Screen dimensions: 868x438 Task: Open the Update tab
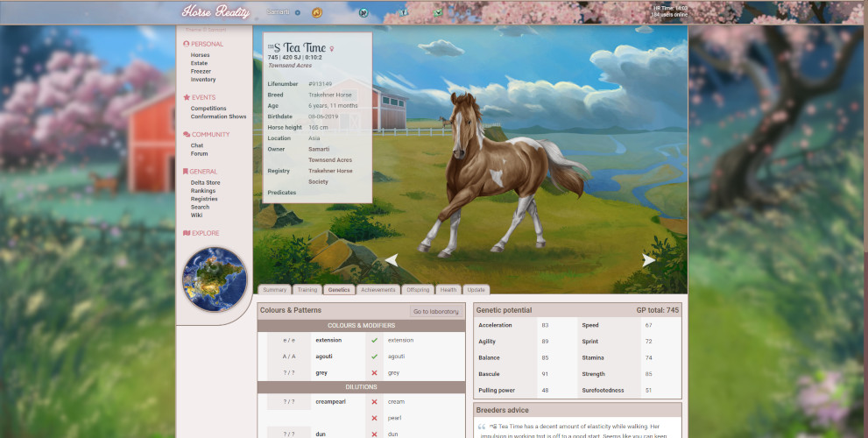(476, 290)
